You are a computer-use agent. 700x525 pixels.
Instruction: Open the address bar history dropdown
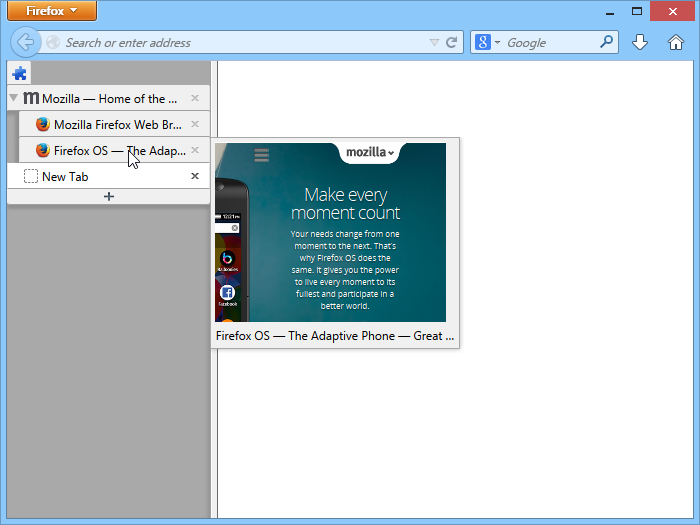click(433, 43)
